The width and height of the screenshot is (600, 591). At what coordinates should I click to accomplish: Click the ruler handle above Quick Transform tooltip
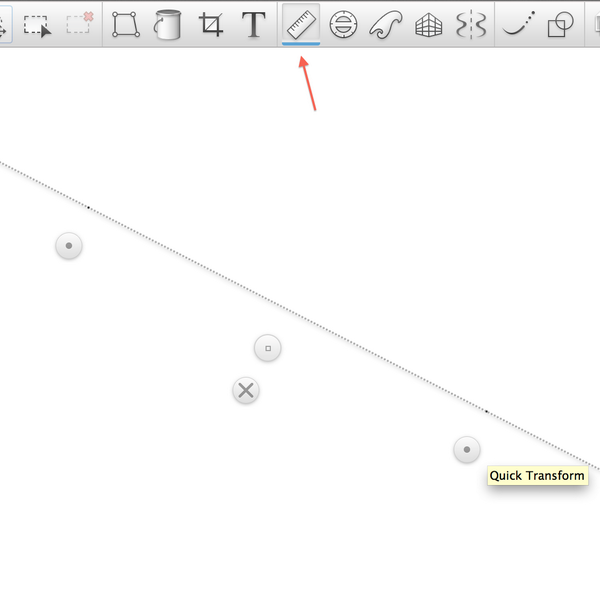467,449
